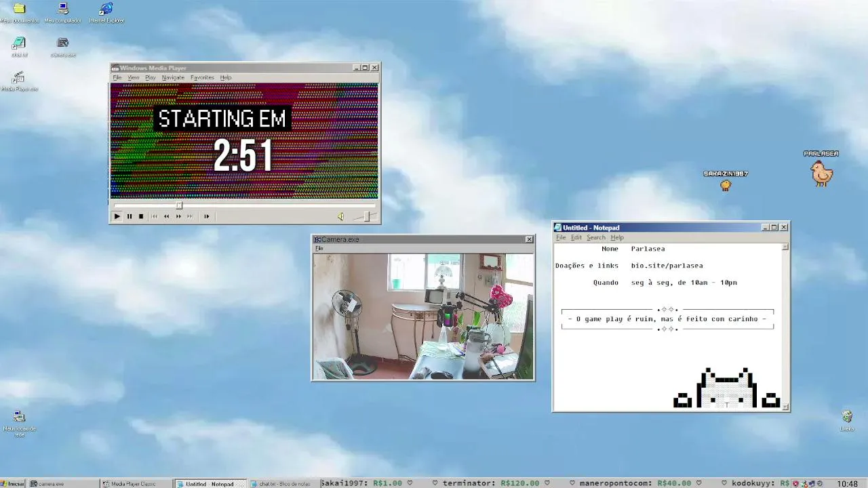Open the Camera.exe File menu
The width and height of the screenshot is (868, 488).
tap(319, 248)
